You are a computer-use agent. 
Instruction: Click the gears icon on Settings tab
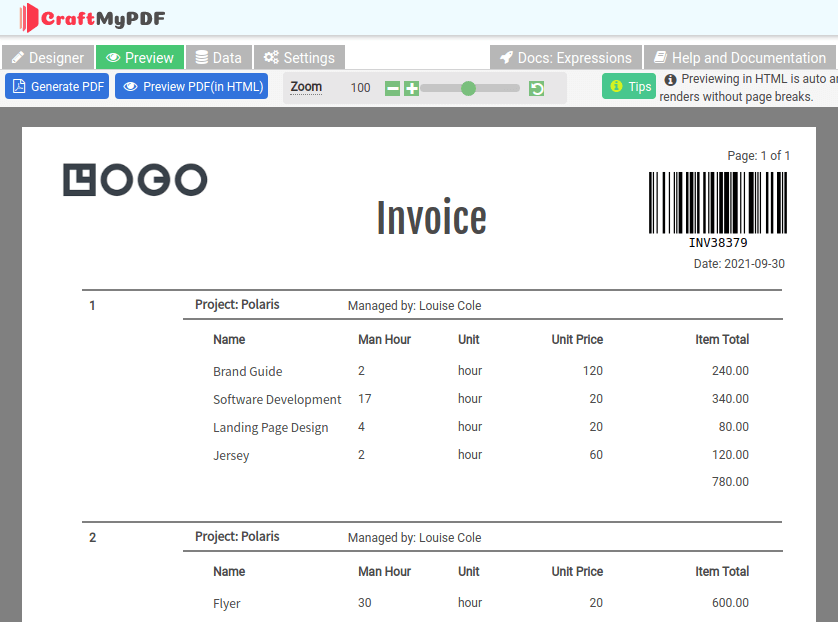pyautogui.click(x=271, y=57)
